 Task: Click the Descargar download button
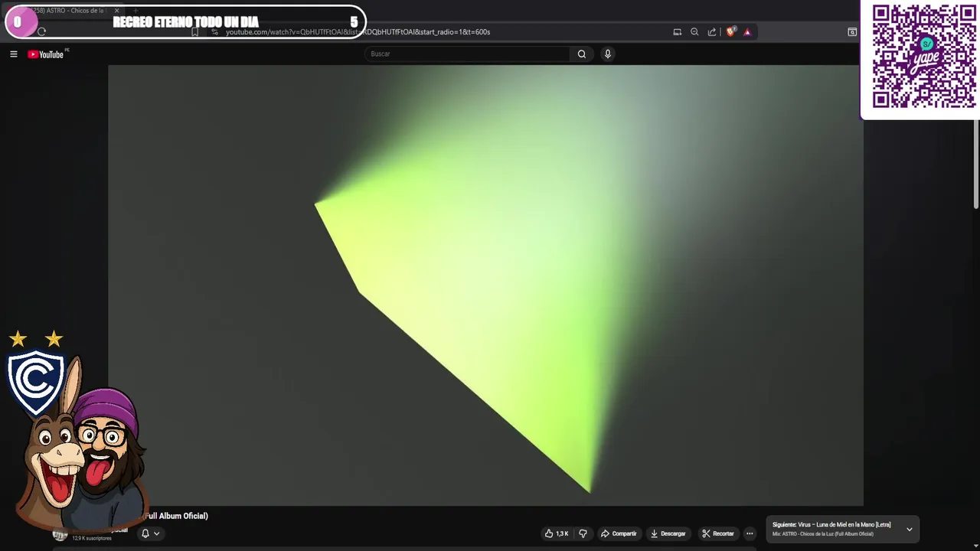tap(668, 533)
